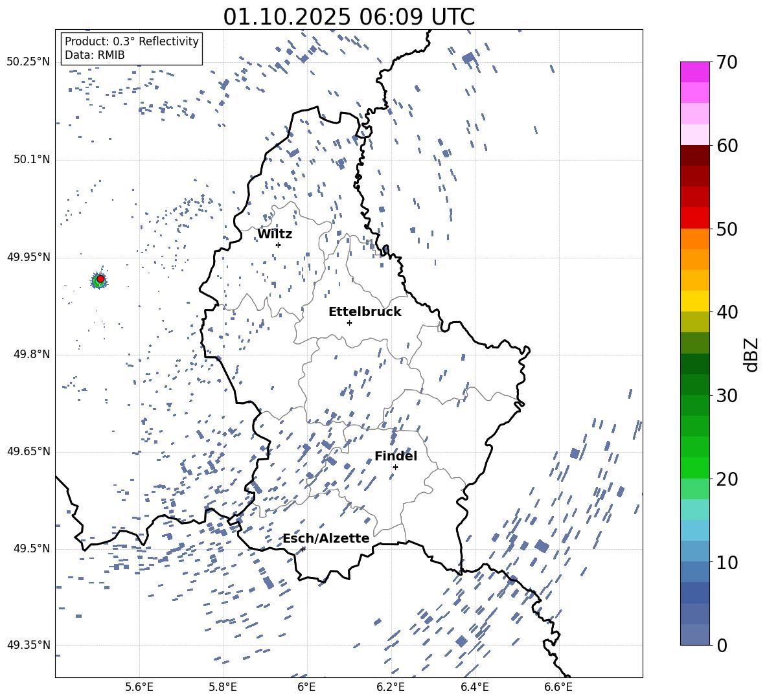The image size is (767, 700).
Task: Click the Esch/Alzette station cross marker
Action: pyautogui.click(x=303, y=549)
